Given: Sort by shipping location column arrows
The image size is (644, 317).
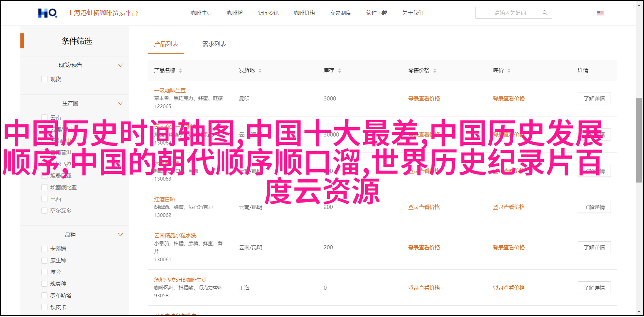Looking at the screenshot, I should pyautogui.click(x=260, y=71).
